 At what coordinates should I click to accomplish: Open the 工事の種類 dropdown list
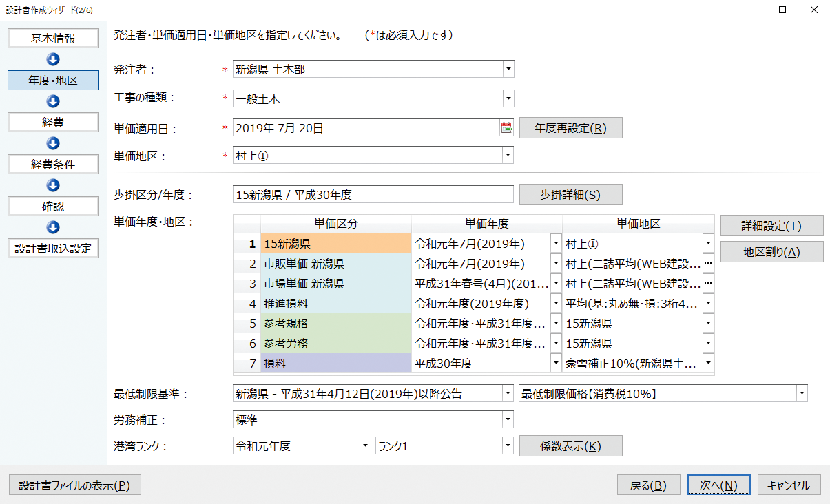(508, 99)
